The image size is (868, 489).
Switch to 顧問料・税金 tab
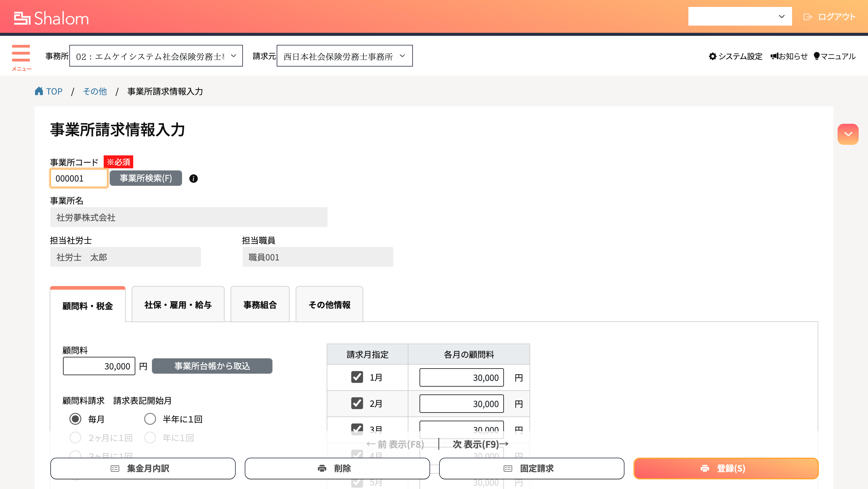(x=88, y=305)
